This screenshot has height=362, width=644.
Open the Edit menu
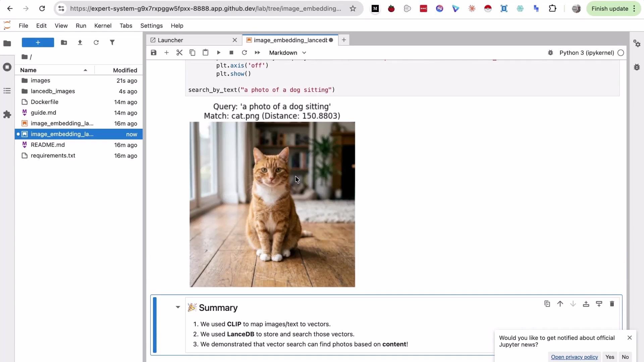[42, 26]
